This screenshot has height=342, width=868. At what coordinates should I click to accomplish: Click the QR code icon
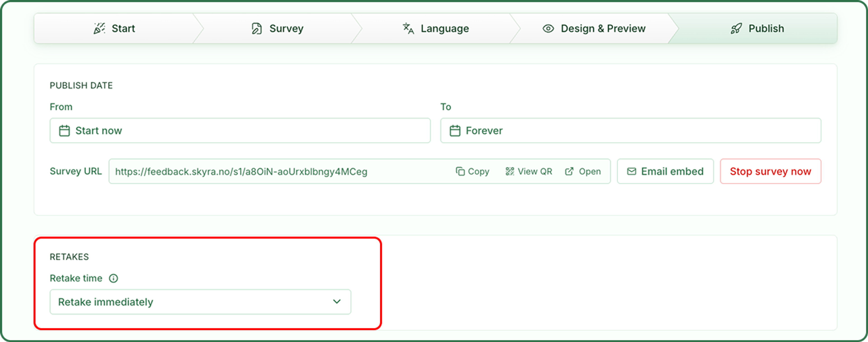click(510, 171)
